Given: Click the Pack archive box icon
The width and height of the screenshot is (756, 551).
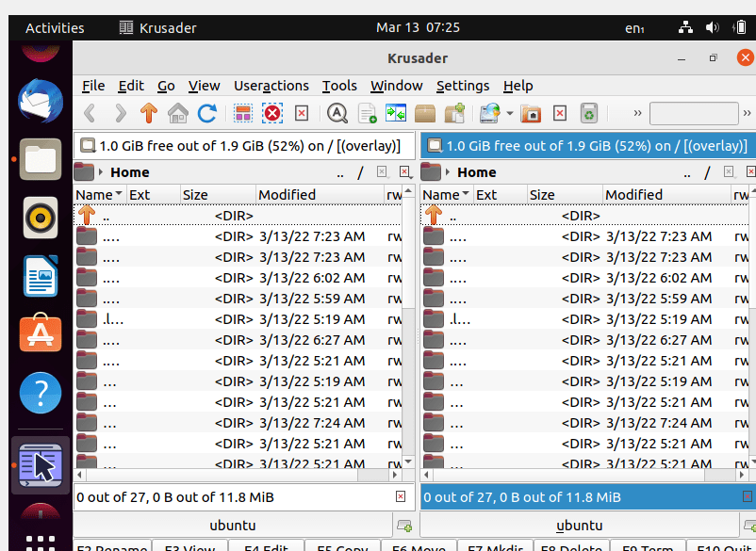Looking at the screenshot, I should [425, 114].
